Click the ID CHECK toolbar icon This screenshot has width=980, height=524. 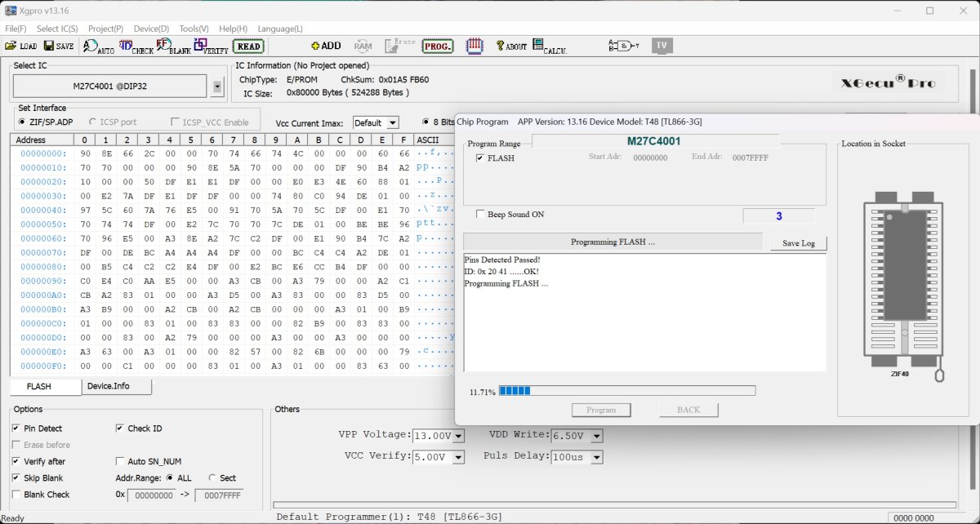(136, 47)
